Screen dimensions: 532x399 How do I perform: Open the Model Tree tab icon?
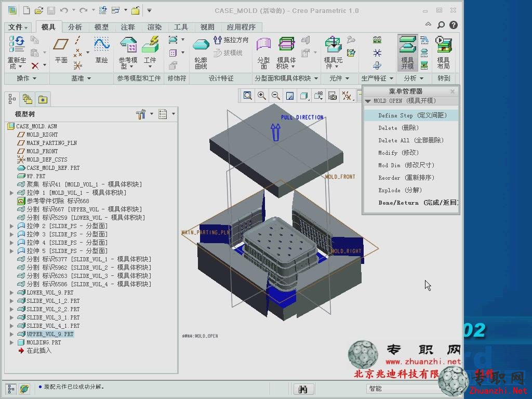coord(12,99)
